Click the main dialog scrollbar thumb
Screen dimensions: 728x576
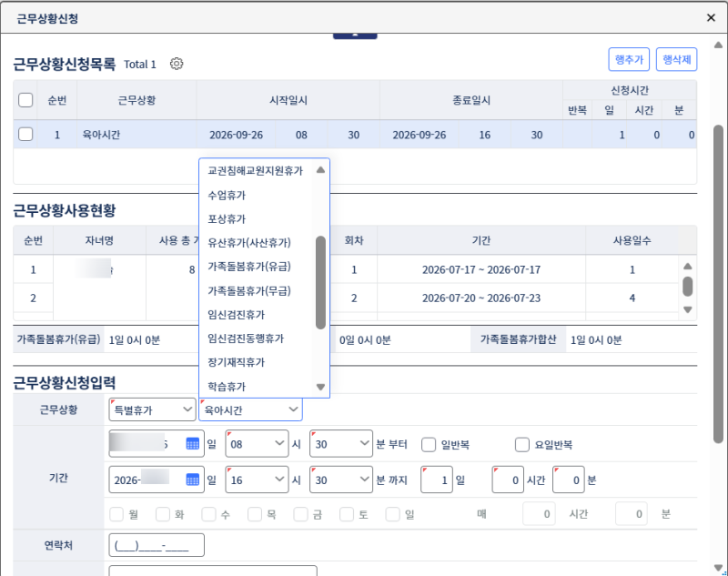[x=718, y=284]
